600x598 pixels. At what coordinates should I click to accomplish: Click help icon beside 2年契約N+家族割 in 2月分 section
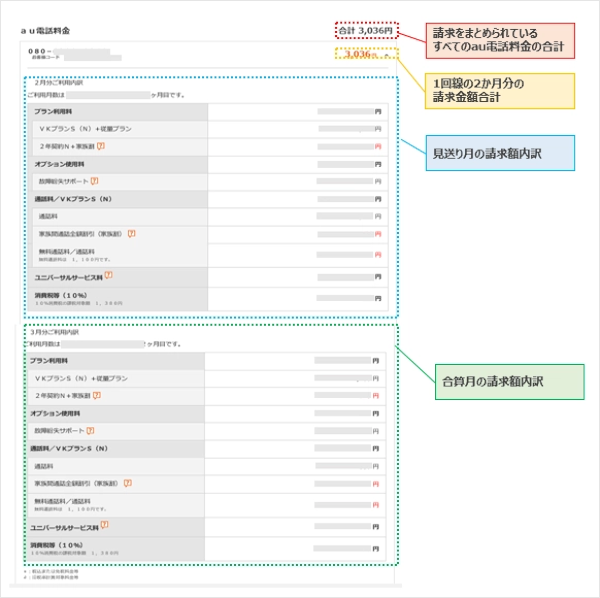100,146
